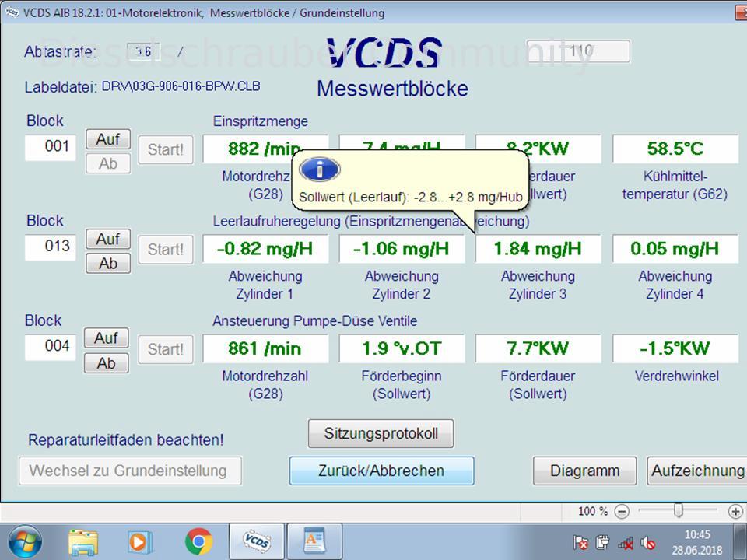Image resolution: width=747 pixels, height=560 pixels.
Task: Decrease block 013 with Ab button
Action: click(108, 263)
